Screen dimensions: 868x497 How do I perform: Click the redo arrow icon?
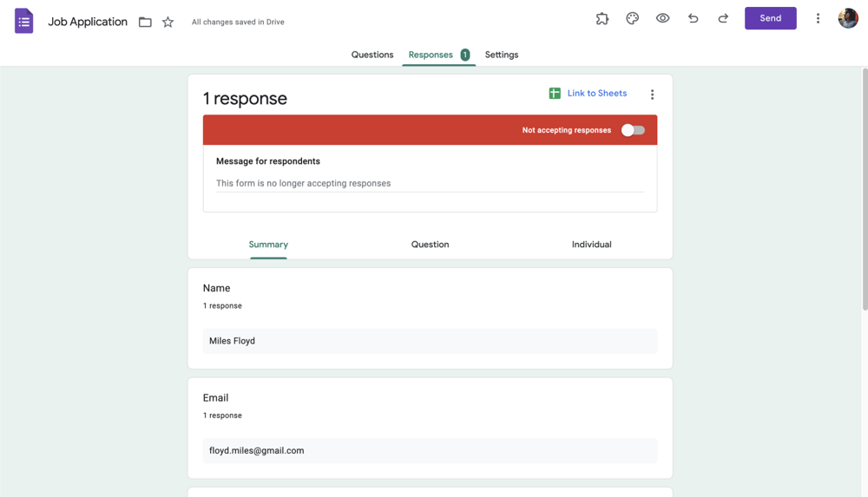click(723, 18)
